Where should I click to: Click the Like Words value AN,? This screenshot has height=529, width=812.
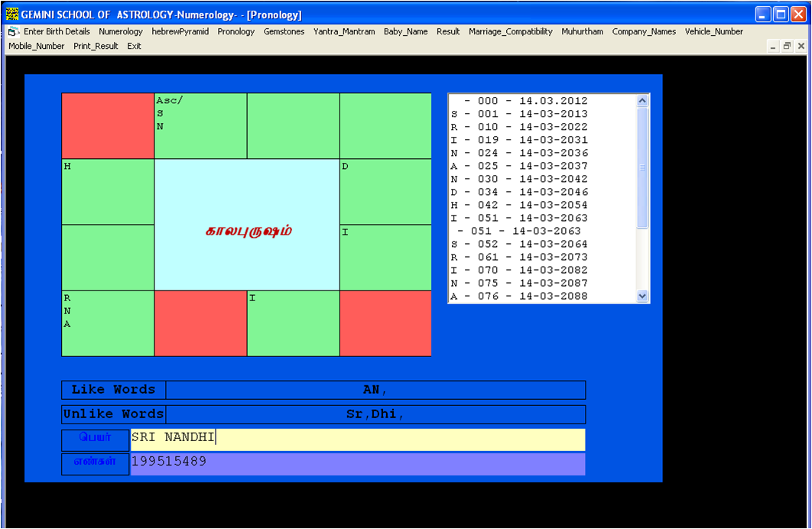[375, 390]
